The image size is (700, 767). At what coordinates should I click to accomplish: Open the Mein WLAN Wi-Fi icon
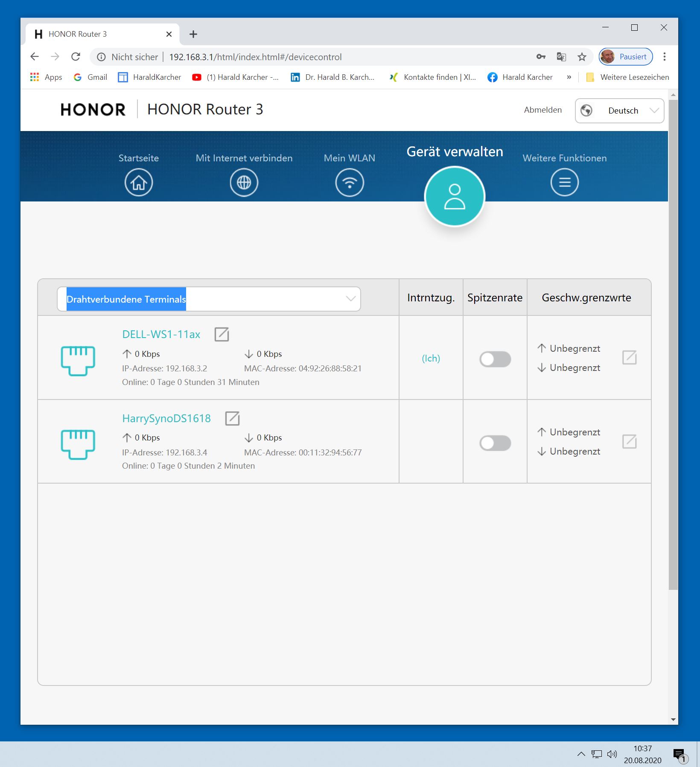pyautogui.click(x=350, y=183)
